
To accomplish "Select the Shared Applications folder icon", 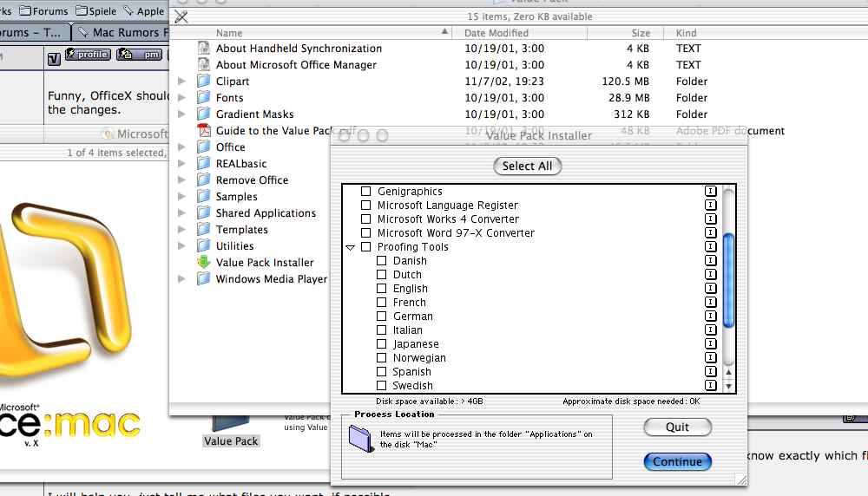I will tap(204, 212).
